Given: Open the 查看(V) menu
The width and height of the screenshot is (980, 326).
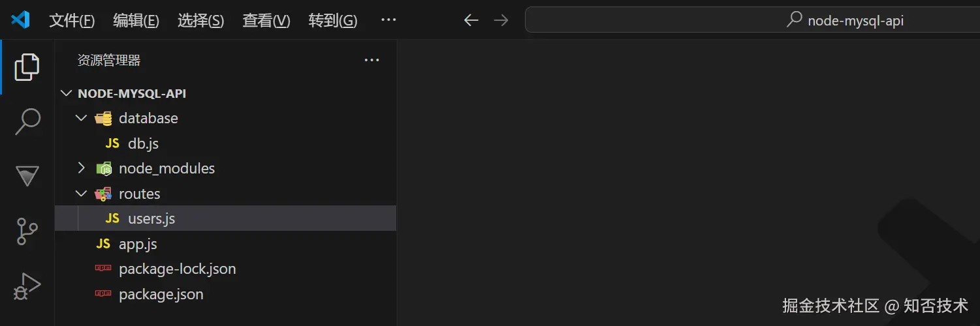Looking at the screenshot, I should 266,21.
